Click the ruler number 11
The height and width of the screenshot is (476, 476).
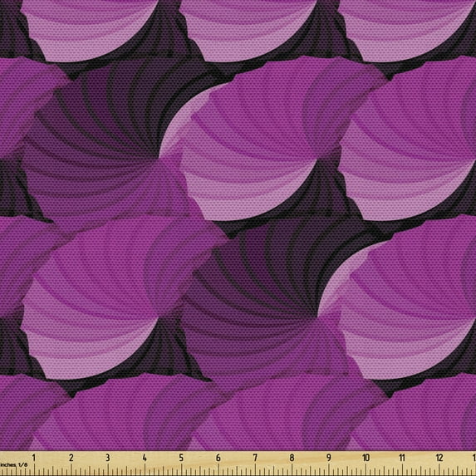402,458
